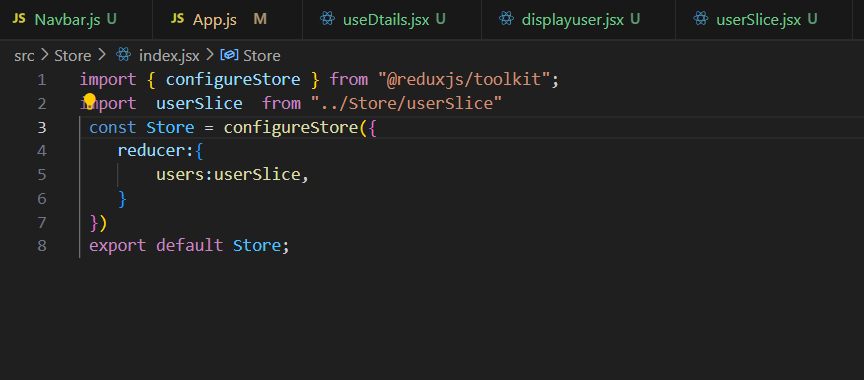Click the "../Store/userSlice" path string

[407, 104]
